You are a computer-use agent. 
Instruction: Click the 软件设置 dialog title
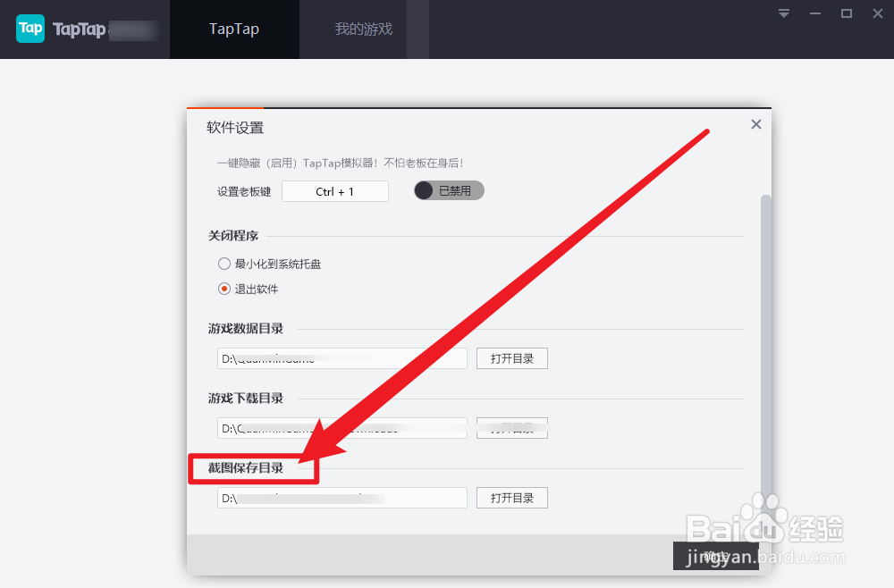pos(235,128)
